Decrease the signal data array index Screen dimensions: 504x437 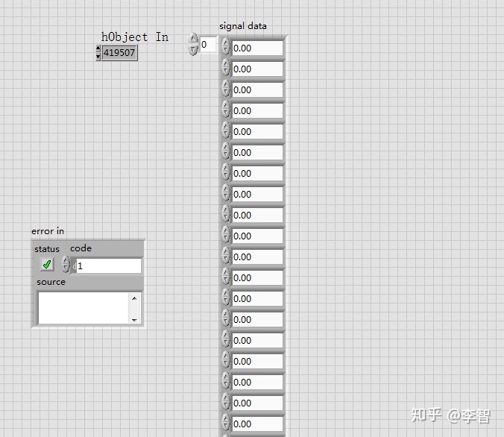point(193,49)
